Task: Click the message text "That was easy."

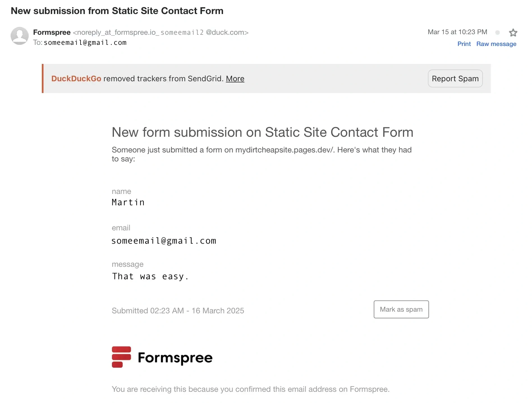Action: (x=150, y=277)
